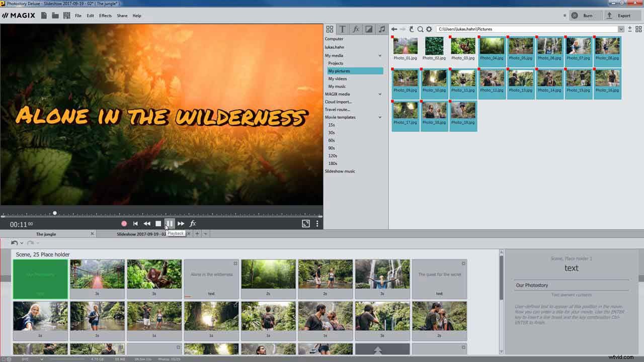This screenshot has width=644, height=362.
Task: Collapse the My media tree section
Action: tap(380, 55)
